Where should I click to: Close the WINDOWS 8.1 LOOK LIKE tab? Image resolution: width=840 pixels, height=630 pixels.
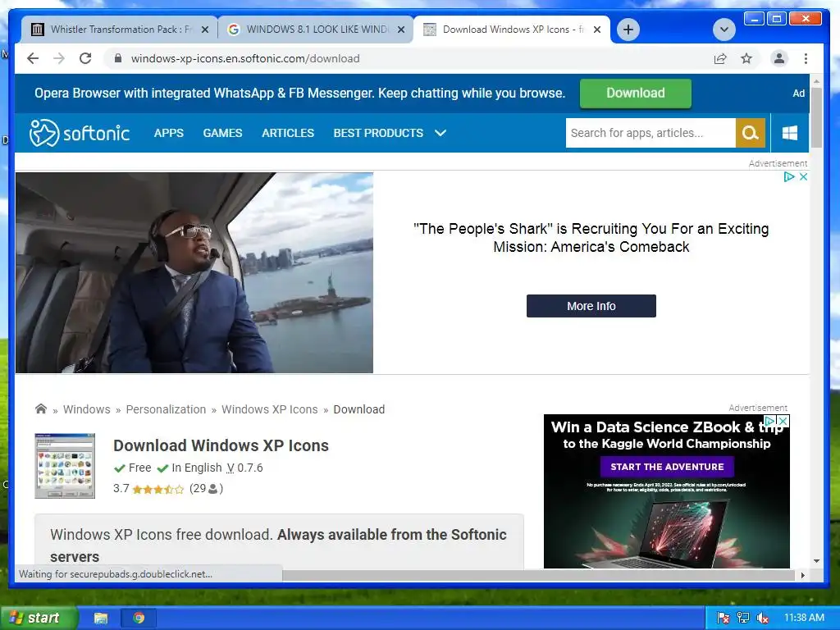pos(400,30)
